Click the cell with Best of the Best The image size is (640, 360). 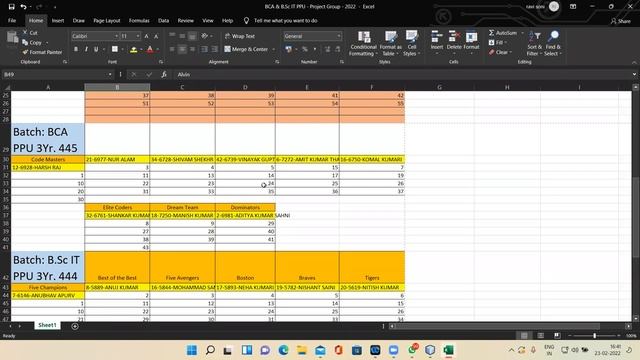point(117,267)
